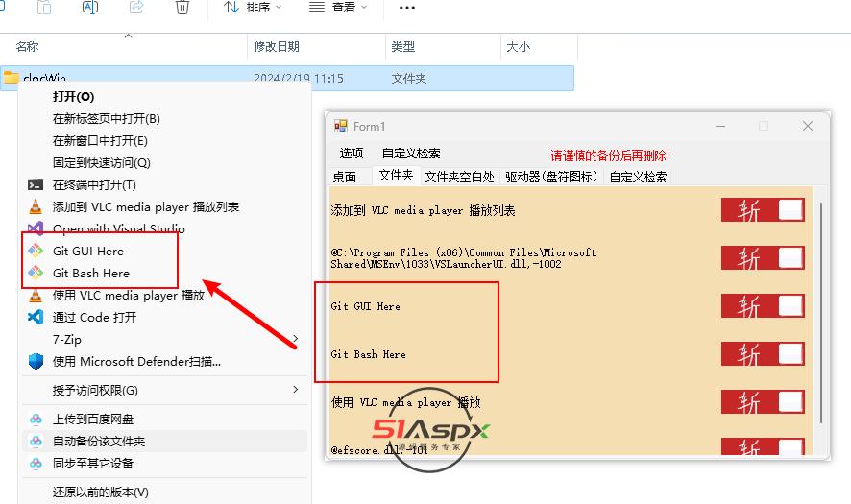Choose 在新标签页中打开(B) menu entry
Viewport: 851px width, 504px height.
point(107,119)
